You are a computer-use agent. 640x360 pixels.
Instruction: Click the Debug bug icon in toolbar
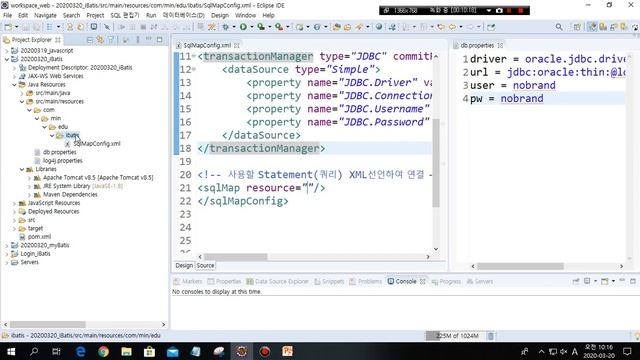(226, 27)
